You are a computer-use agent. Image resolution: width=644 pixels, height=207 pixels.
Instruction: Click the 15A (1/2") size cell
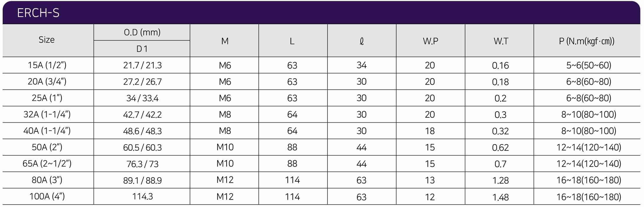tap(47, 65)
